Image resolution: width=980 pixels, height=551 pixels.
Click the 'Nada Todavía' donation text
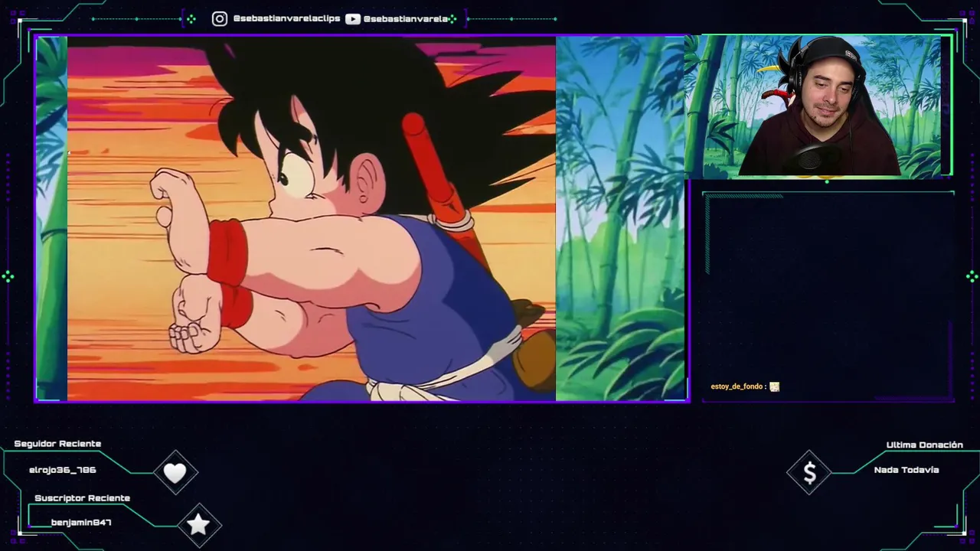906,470
